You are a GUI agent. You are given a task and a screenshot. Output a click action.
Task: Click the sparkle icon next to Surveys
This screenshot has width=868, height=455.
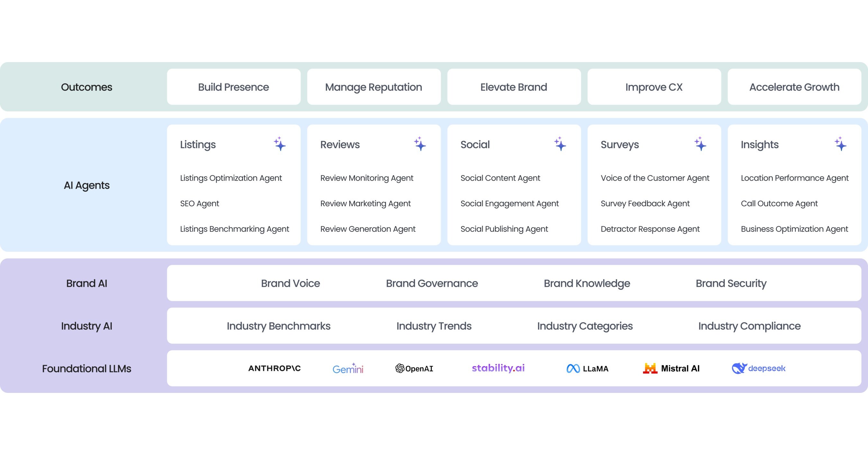point(700,144)
